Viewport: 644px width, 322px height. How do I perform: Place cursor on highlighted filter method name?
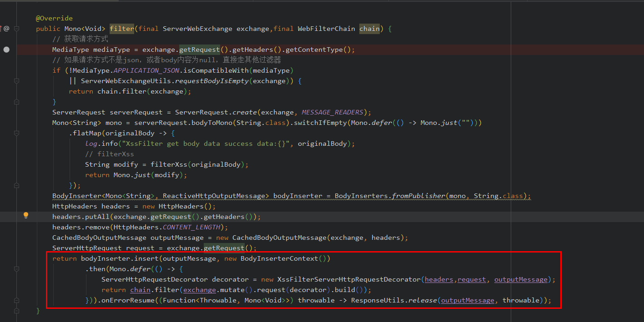[122, 29]
